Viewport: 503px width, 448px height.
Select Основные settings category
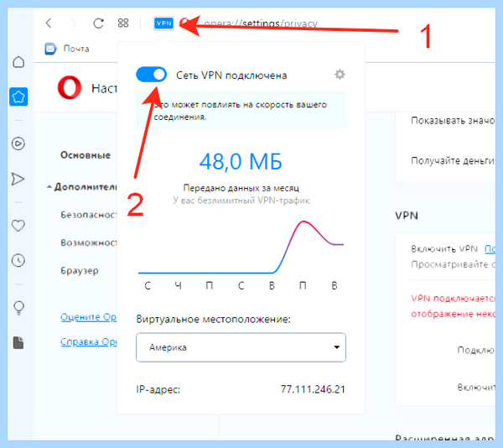86,155
